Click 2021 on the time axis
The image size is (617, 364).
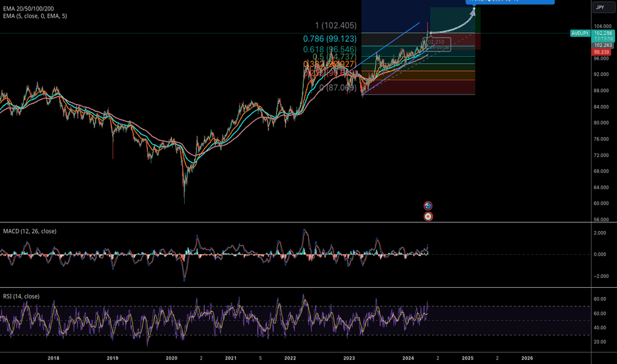(x=230, y=358)
